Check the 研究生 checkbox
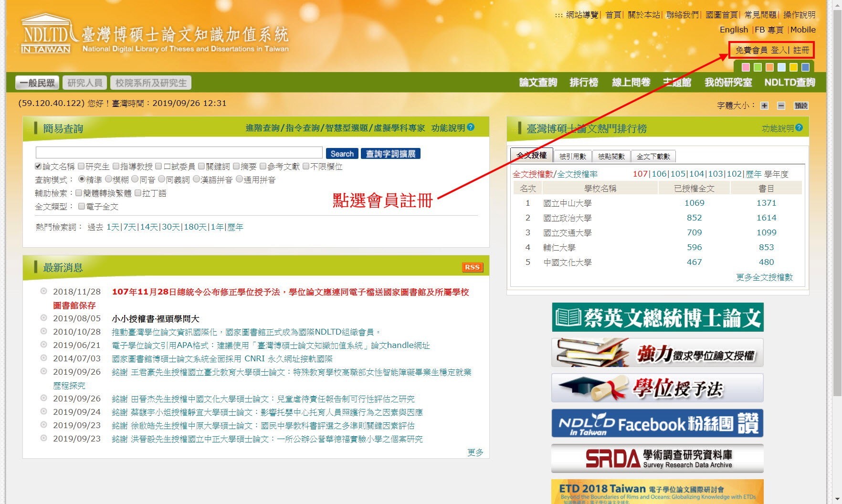 pos(81,166)
